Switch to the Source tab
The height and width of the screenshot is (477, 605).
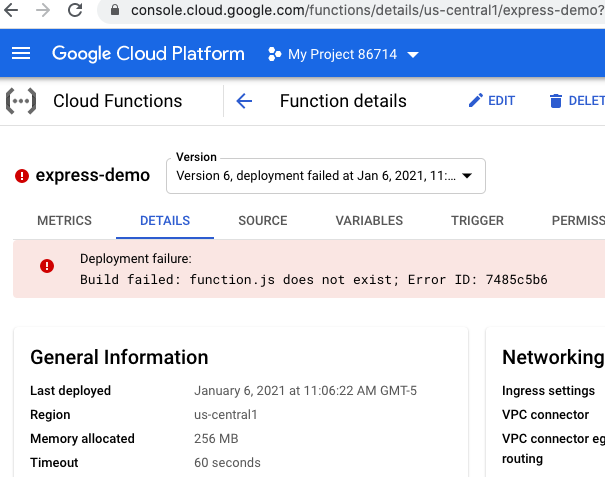[262, 221]
